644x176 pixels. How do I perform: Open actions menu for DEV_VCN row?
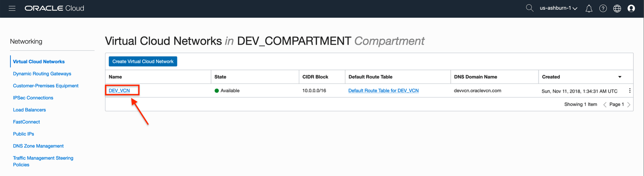point(630,91)
